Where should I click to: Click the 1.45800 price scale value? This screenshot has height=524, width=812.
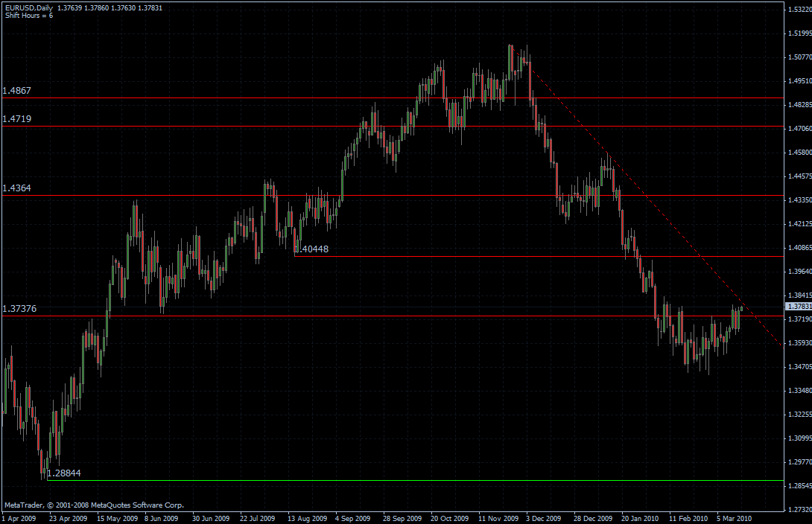pos(800,153)
